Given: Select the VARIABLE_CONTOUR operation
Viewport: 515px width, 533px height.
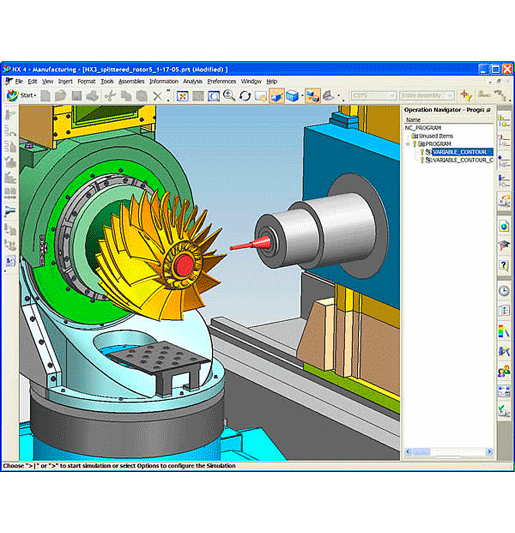Looking at the screenshot, I should point(459,152).
